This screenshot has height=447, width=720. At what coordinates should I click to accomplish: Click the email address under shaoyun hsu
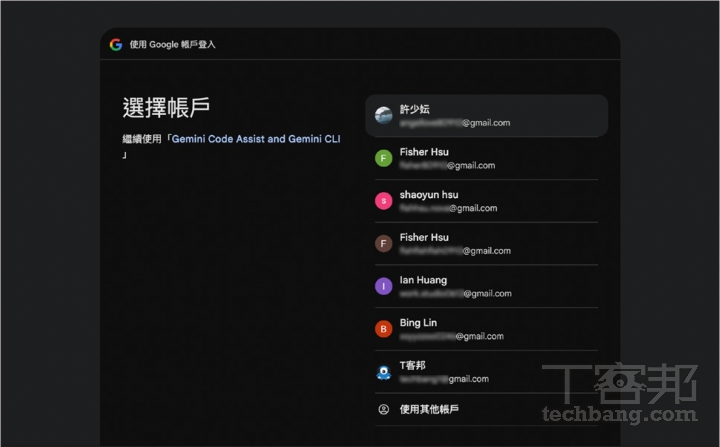[448, 208]
